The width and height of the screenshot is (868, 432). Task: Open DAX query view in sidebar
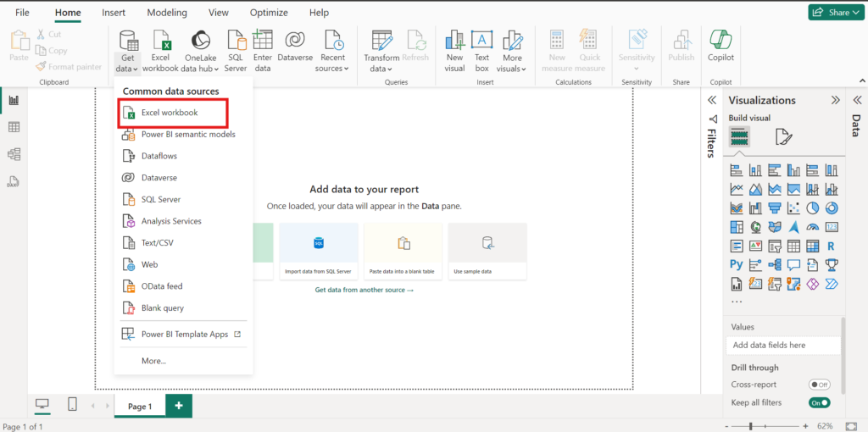tap(14, 181)
